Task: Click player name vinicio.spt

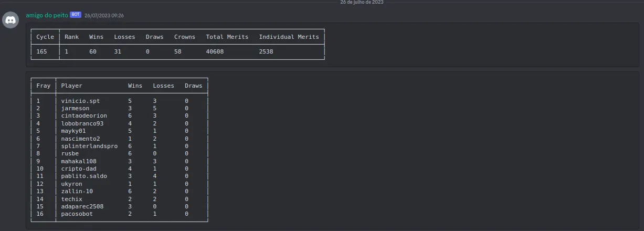Action: [x=80, y=101]
